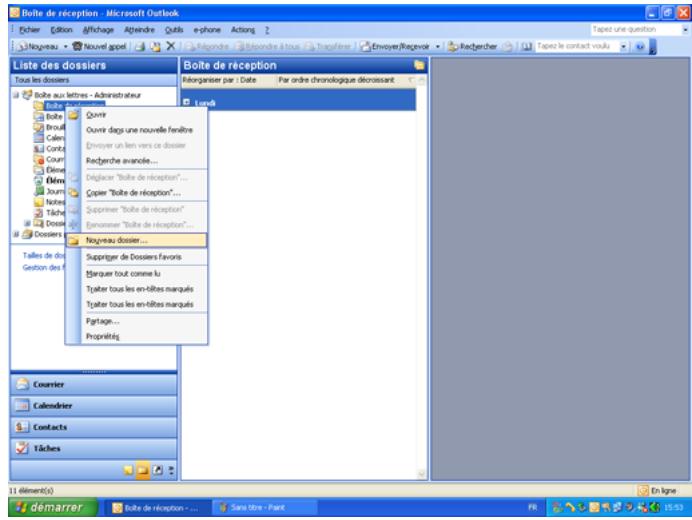
Task: Choose Copier "Boîte de réception"... in the context menu
Action: tap(136, 193)
